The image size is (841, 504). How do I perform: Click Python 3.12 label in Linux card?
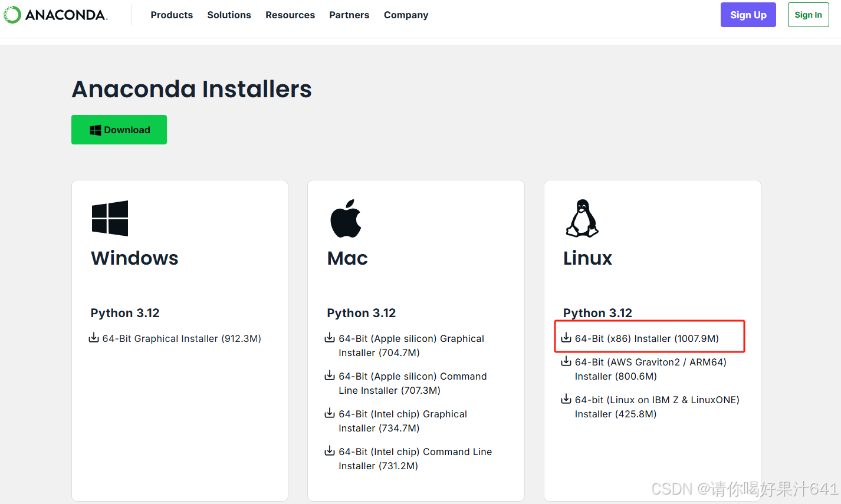pyautogui.click(x=597, y=313)
